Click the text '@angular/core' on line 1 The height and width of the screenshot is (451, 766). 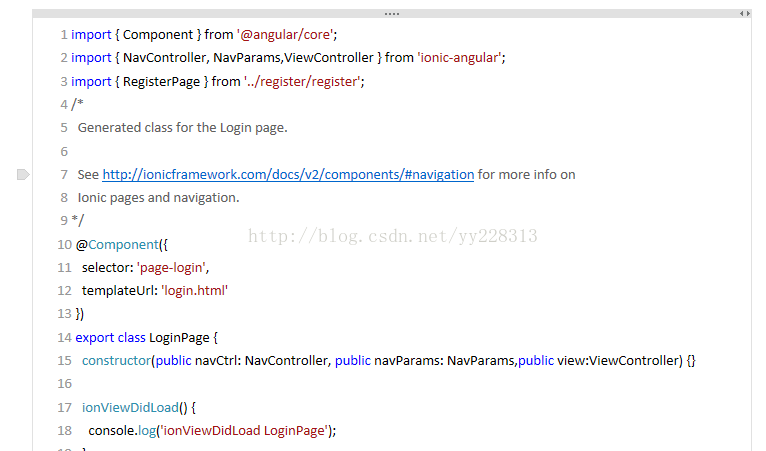(x=285, y=35)
